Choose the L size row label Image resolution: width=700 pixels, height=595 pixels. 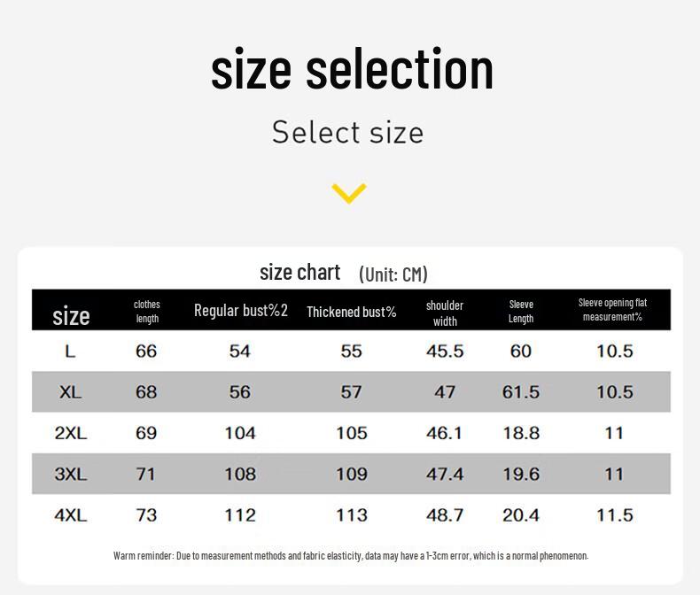coord(70,352)
